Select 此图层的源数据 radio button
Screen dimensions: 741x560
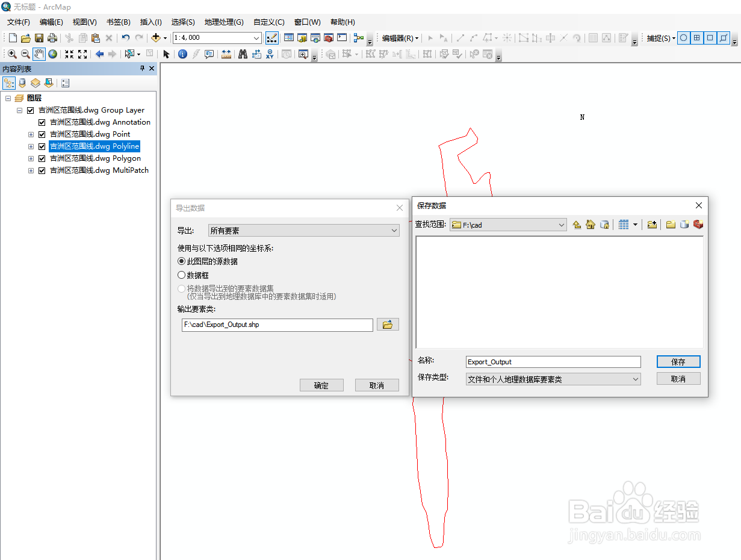point(181,261)
